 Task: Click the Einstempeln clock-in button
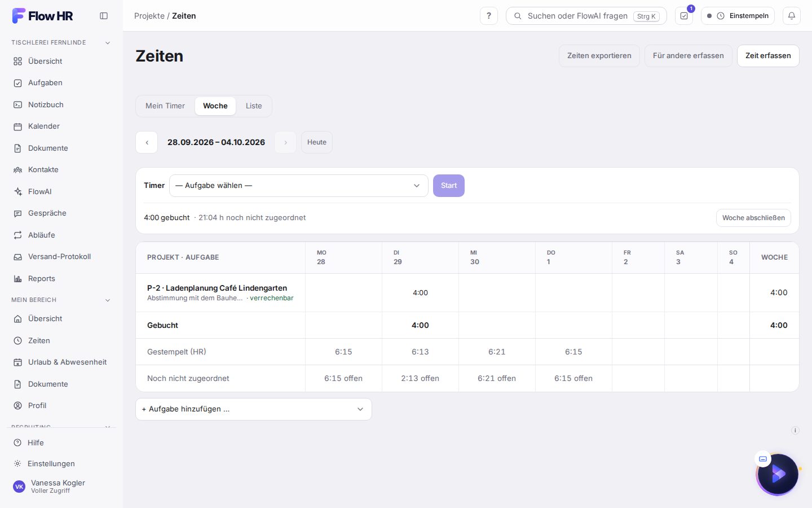[x=738, y=16]
